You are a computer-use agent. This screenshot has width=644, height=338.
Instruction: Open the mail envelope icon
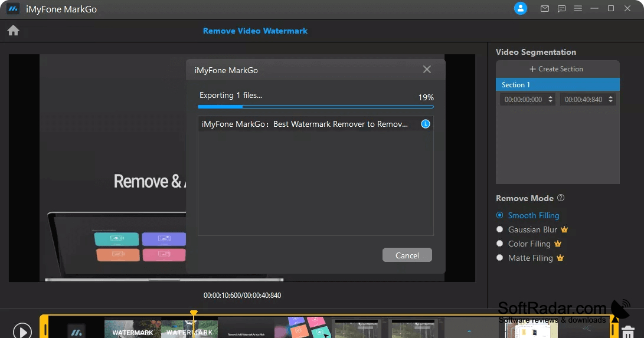tap(545, 8)
